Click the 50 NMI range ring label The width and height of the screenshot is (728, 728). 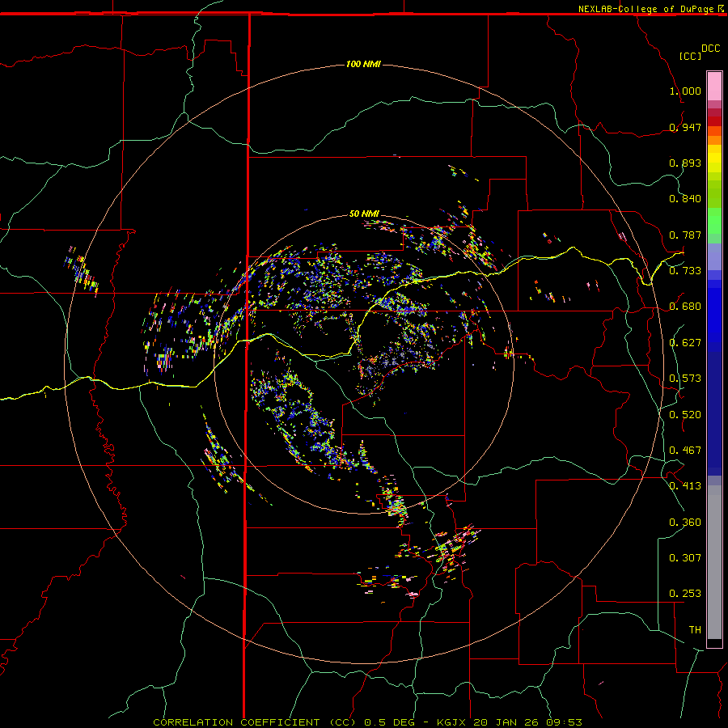coord(364,214)
